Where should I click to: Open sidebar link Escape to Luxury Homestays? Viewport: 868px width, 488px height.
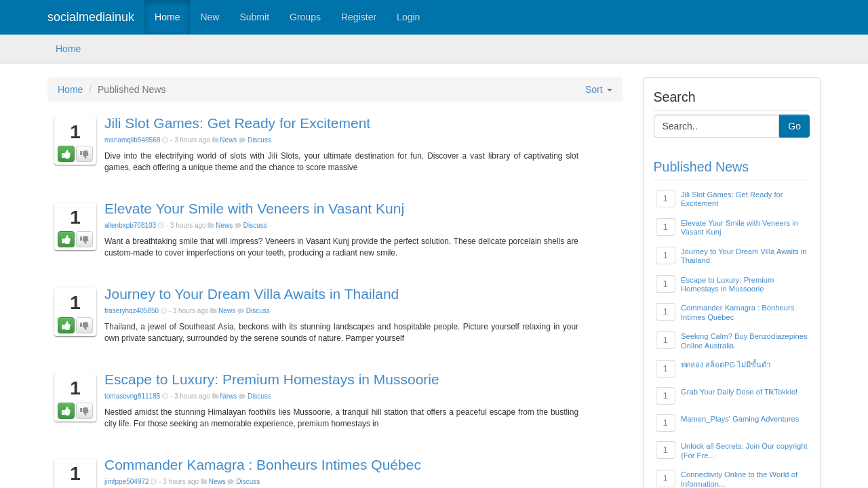(x=727, y=284)
